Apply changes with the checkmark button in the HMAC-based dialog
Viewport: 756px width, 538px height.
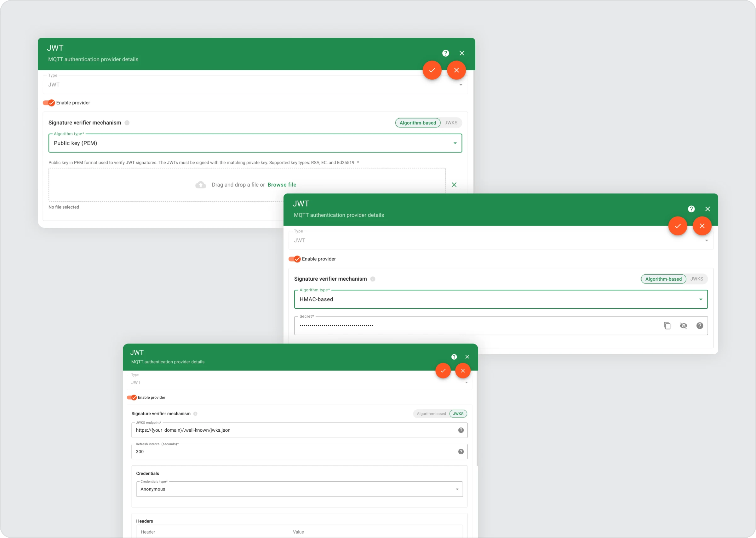click(x=678, y=226)
